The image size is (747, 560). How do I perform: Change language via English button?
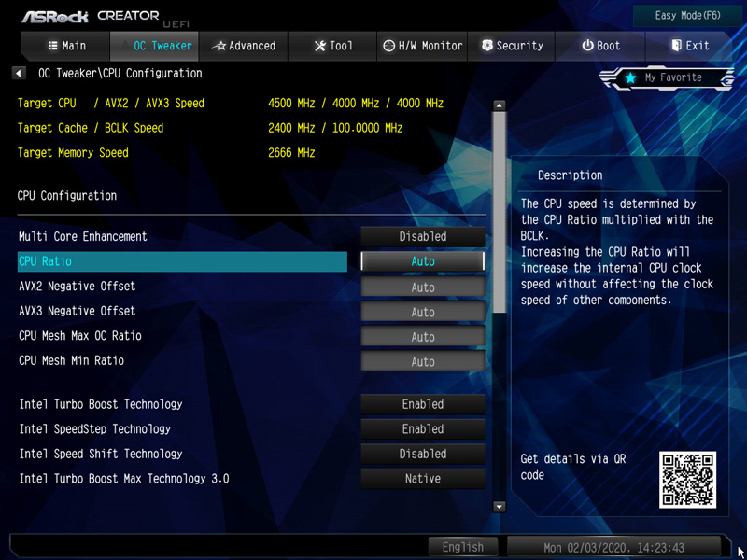pyautogui.click(x=462, y=547)
